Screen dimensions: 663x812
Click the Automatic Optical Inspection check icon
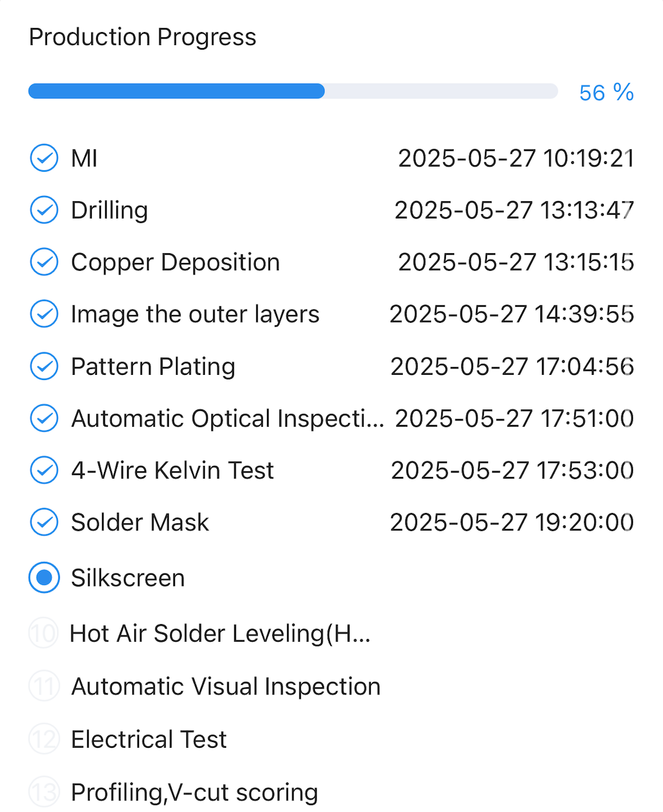point(44,419)
